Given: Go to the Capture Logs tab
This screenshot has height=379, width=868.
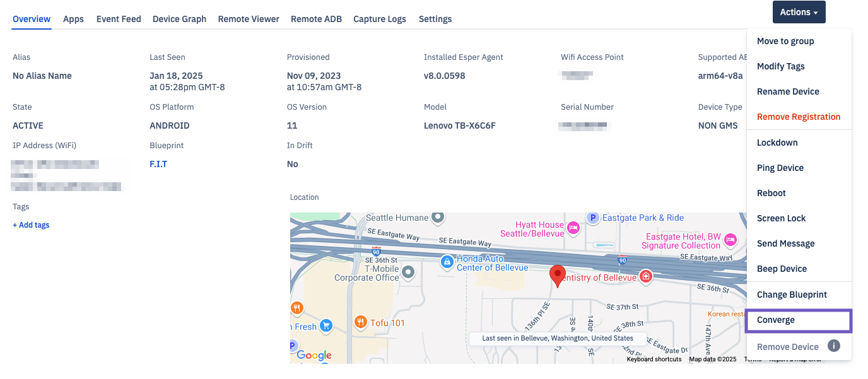Looking at the screenshot, I should pyautogui.click(x=380, y=19).
